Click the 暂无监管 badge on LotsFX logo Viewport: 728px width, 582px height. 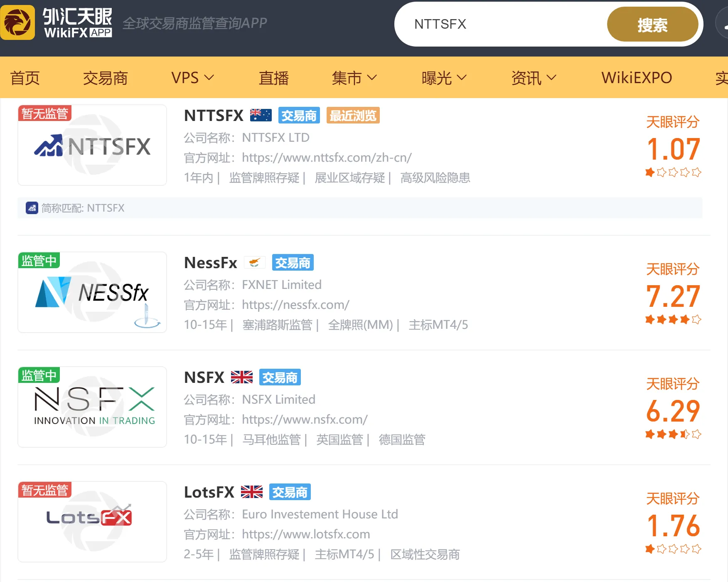tap(45, 490)
